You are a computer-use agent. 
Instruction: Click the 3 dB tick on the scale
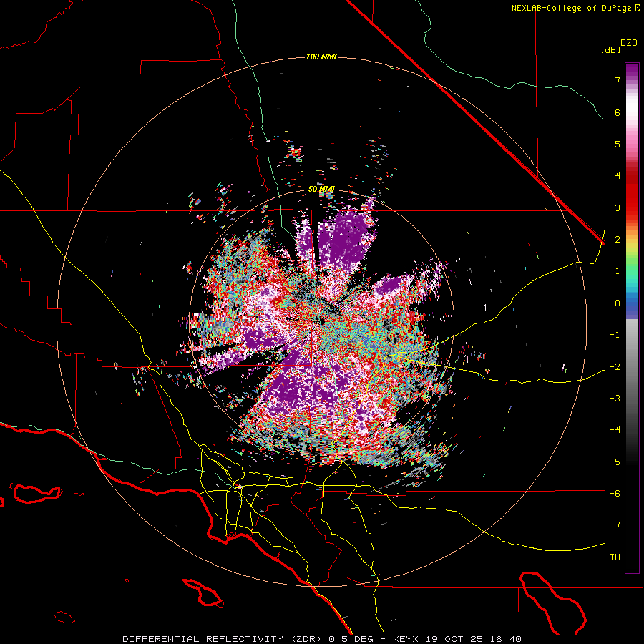pyautogui.click(x=618, y=208)
